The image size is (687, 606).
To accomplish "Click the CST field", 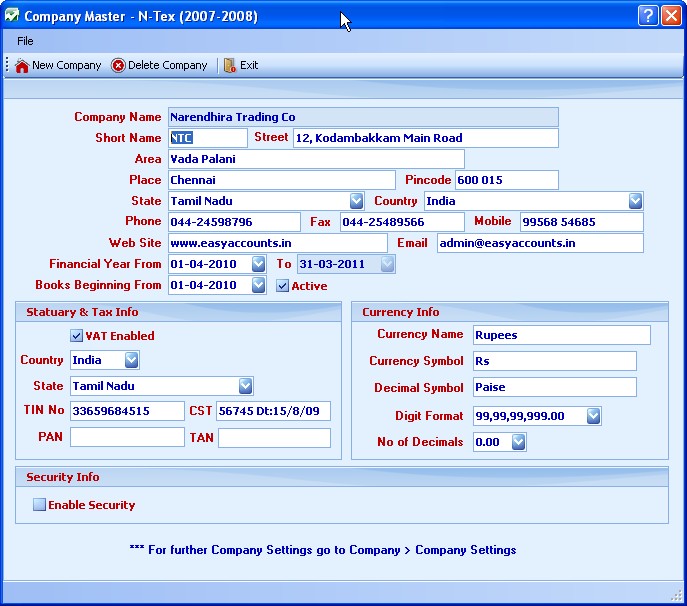I will (x=273, y=411).
